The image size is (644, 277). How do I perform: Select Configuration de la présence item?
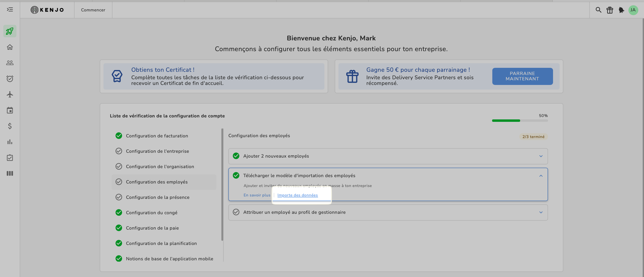[158, 197]
